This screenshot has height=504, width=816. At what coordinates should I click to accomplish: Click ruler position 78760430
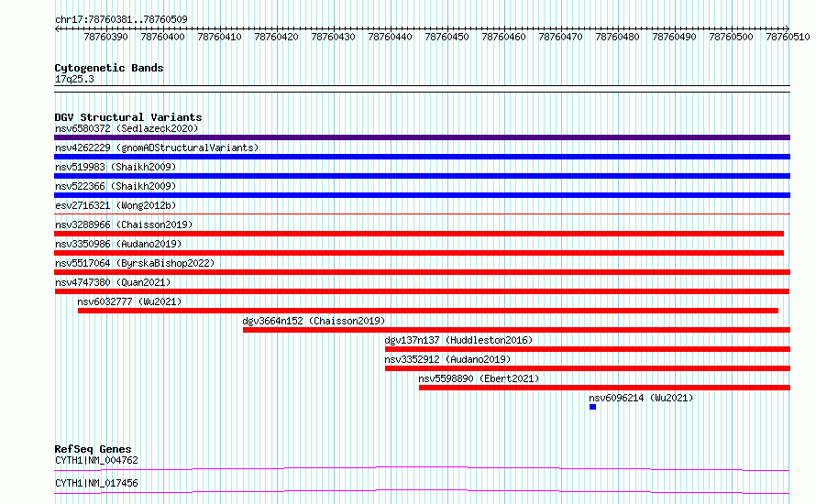click(x=333, y=37)
